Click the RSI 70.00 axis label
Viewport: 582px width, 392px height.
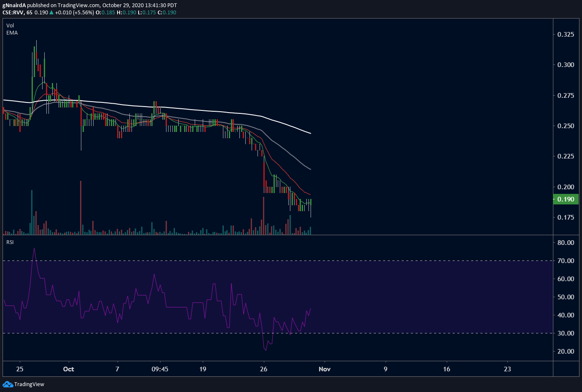point(566,260)
